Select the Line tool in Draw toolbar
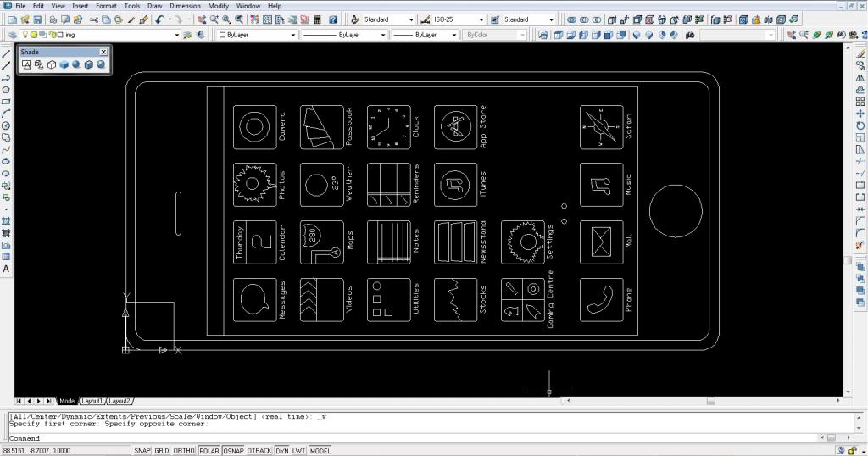 [6, 53]
